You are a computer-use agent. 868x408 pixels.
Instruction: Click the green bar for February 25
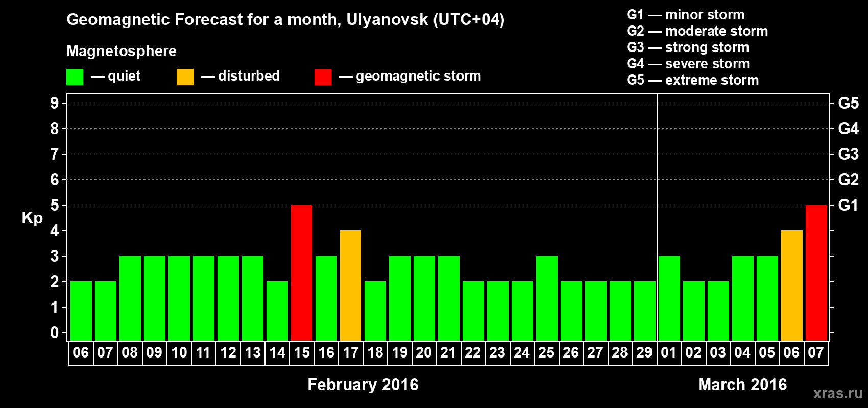click(547, 298)
